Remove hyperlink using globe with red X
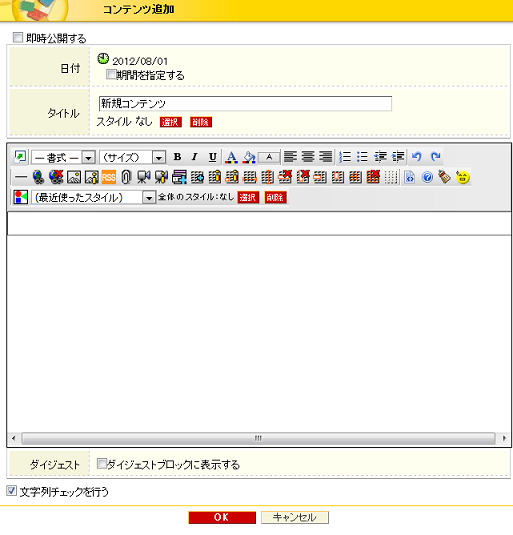 coord(56,177)
